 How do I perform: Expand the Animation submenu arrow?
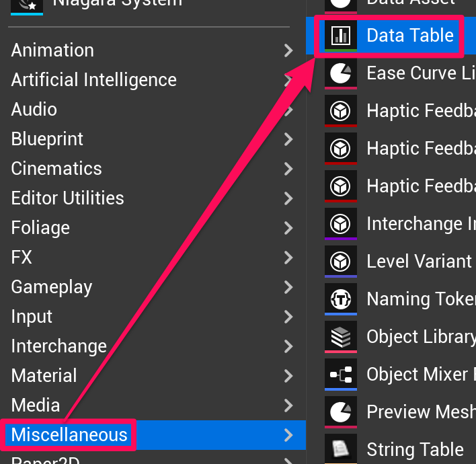tap(288, 50)
